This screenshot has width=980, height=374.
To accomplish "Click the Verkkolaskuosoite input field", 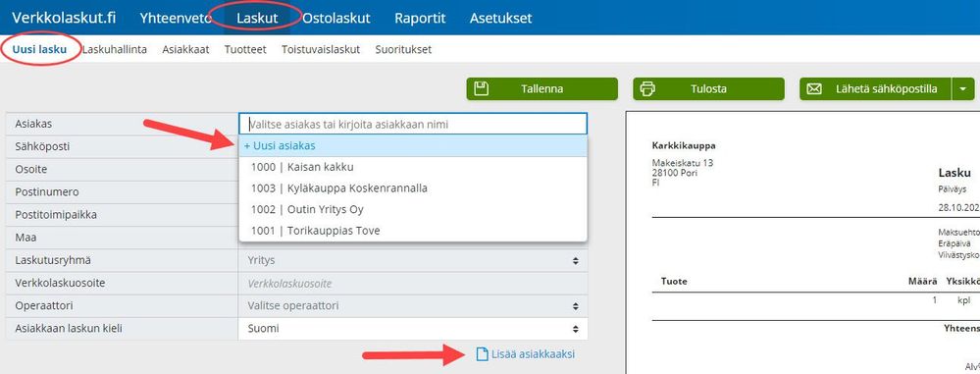I will coord(412,284).
